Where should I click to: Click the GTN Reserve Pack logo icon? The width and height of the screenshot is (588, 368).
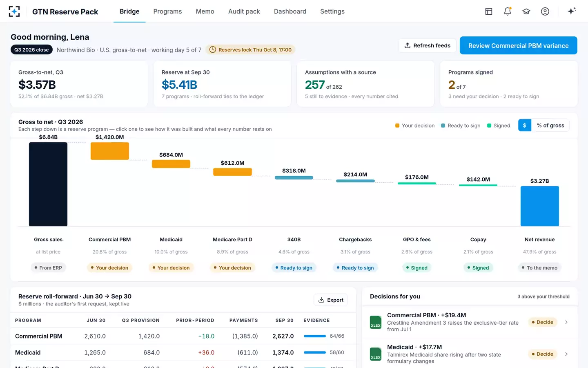click(14, 11)
